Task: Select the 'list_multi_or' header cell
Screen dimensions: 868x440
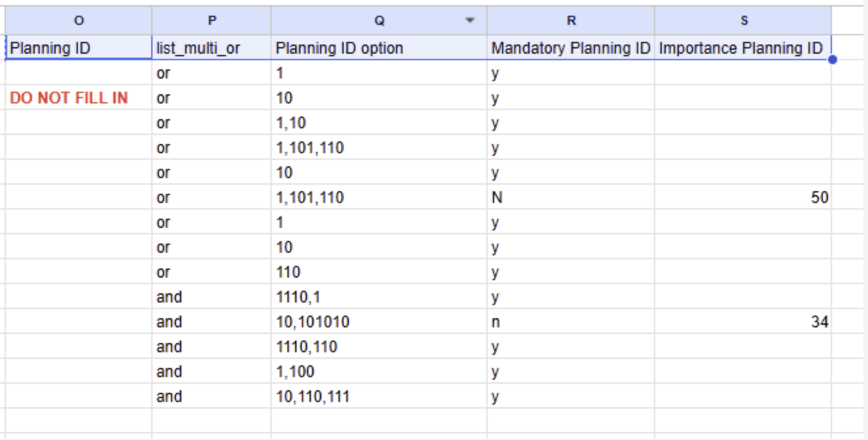Action: [211, 48]
